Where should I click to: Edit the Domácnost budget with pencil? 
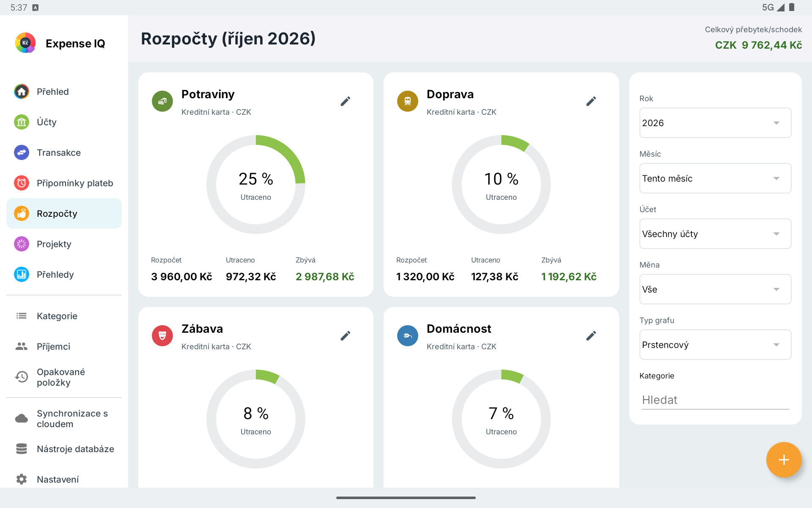[591, 336]
